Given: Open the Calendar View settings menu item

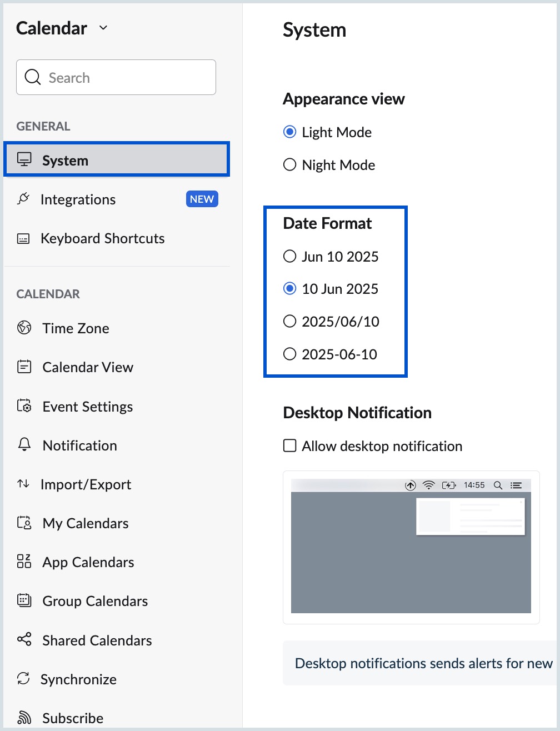Looking at the screenshot, I should click(88, 367).
